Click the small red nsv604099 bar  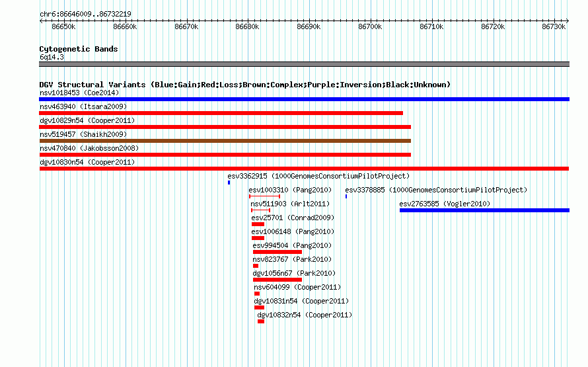click(257, 294)
